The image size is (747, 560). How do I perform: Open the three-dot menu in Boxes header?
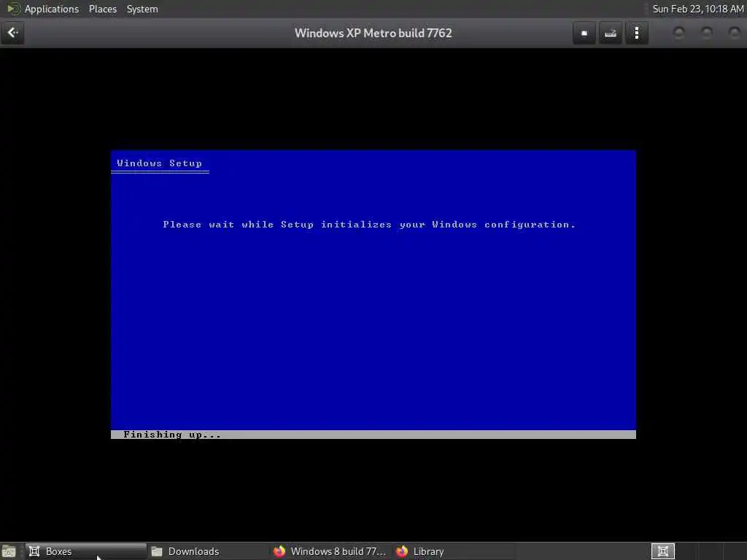636,33
